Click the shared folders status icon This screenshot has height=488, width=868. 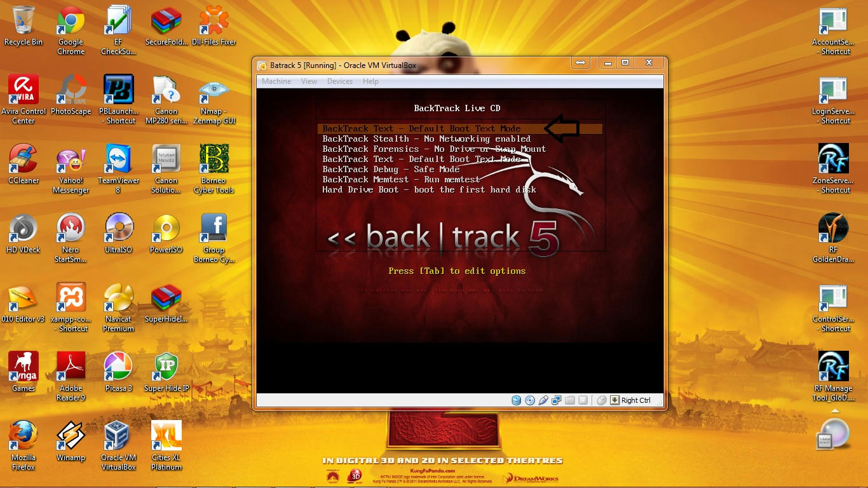[x=569, y=400]
